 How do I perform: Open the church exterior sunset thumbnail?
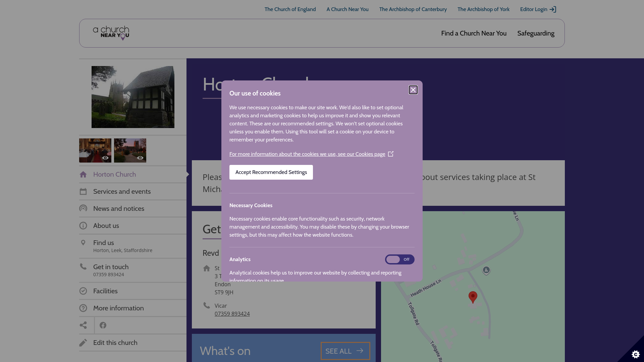[x=130, y=150]
